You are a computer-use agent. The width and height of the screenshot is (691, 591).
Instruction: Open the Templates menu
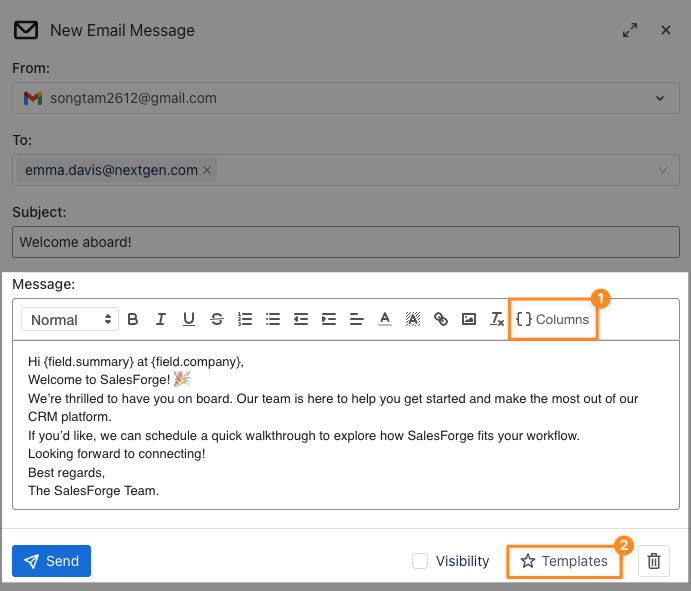(x=564, y=561)
